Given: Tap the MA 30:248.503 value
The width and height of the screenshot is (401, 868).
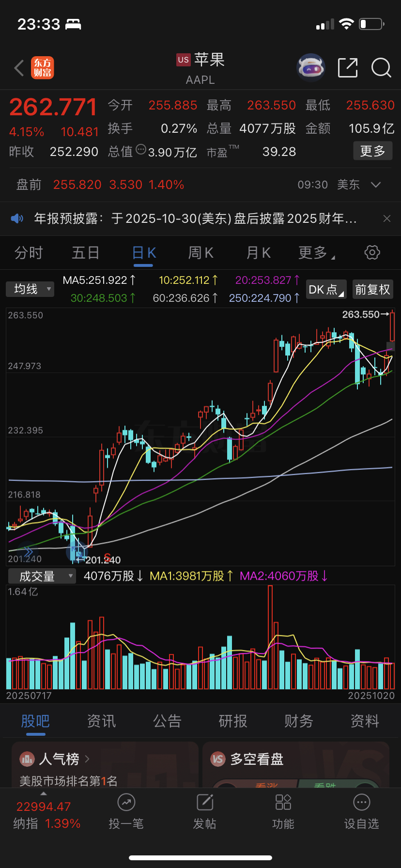Looking at the screenshot, I should pyautogui.click(x=102, y=298).
